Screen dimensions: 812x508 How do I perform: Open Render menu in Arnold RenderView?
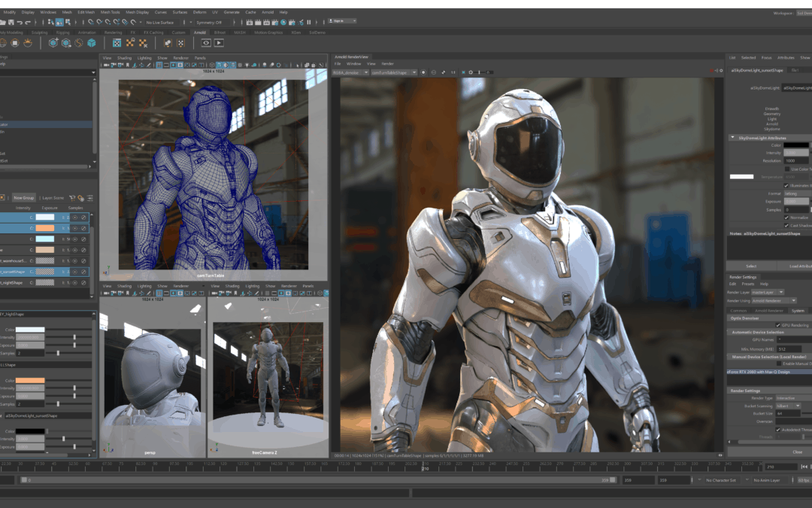(387, 64)
